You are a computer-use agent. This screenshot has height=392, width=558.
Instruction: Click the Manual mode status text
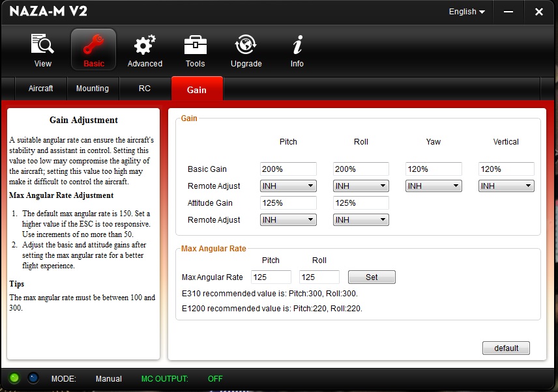tap(109, 379)
